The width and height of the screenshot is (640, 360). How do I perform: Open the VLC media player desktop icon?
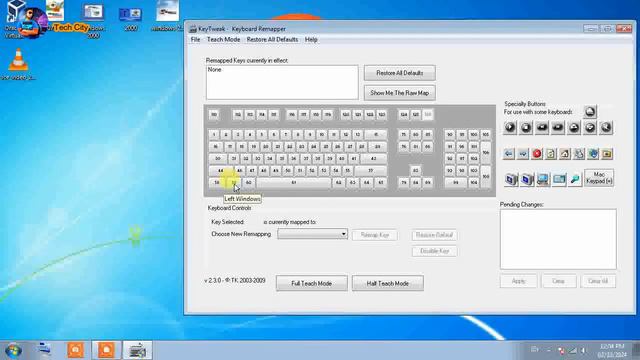[18, 64]
